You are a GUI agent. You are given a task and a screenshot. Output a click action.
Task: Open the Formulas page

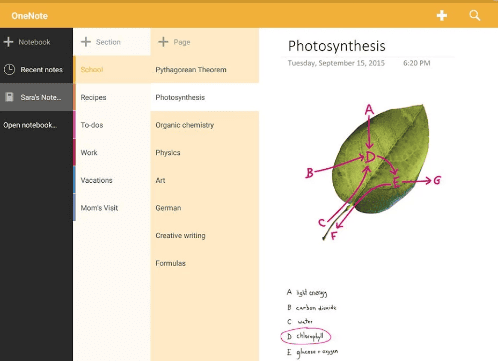click(205, 263)
